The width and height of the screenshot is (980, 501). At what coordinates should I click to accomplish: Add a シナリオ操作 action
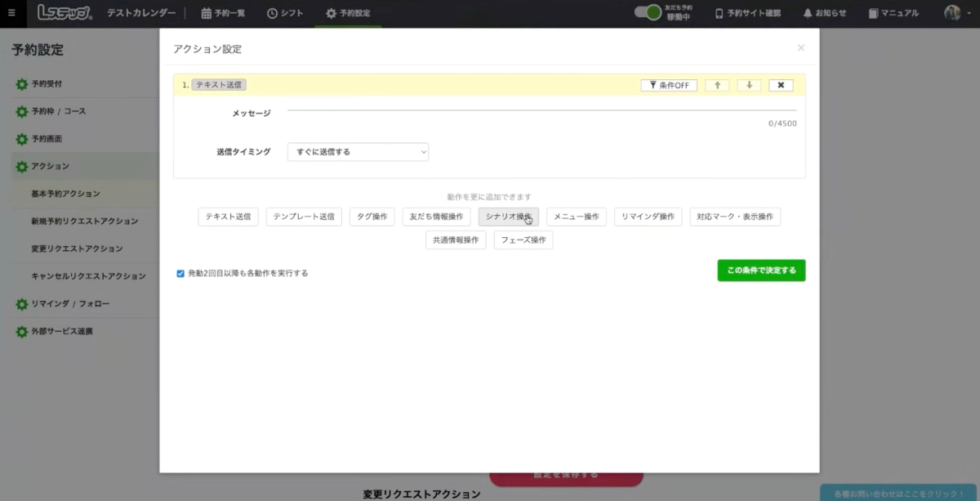pos(508,217)
